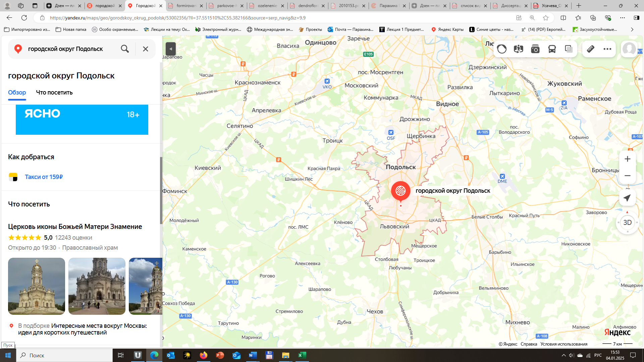Collapse the side panel with arrow

pos(171,49)
